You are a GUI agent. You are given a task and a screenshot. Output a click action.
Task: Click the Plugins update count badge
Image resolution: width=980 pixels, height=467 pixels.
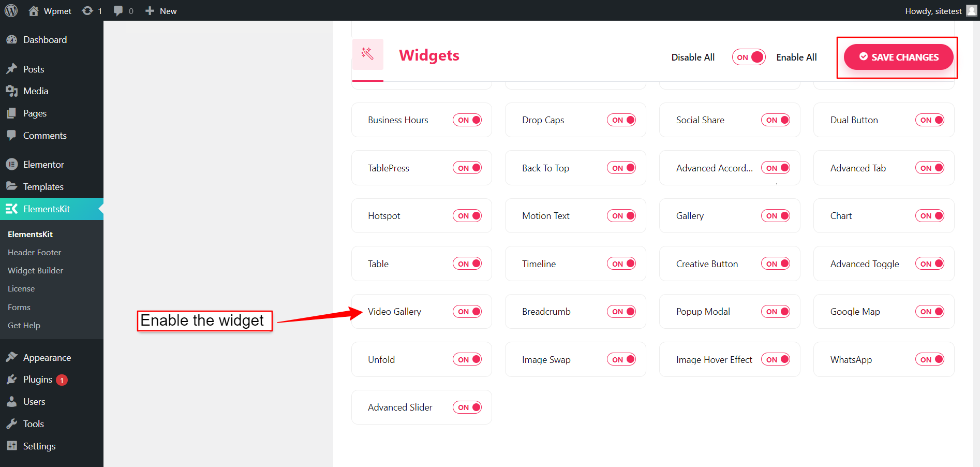click(62, 380)
